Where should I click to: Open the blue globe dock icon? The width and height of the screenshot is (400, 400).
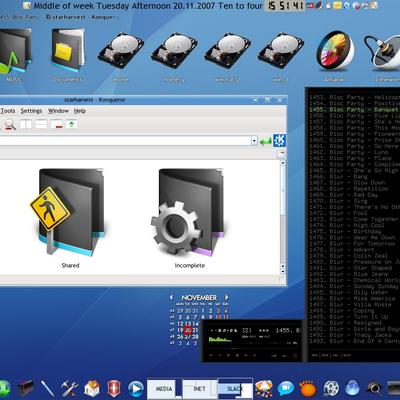pos(352,389)
